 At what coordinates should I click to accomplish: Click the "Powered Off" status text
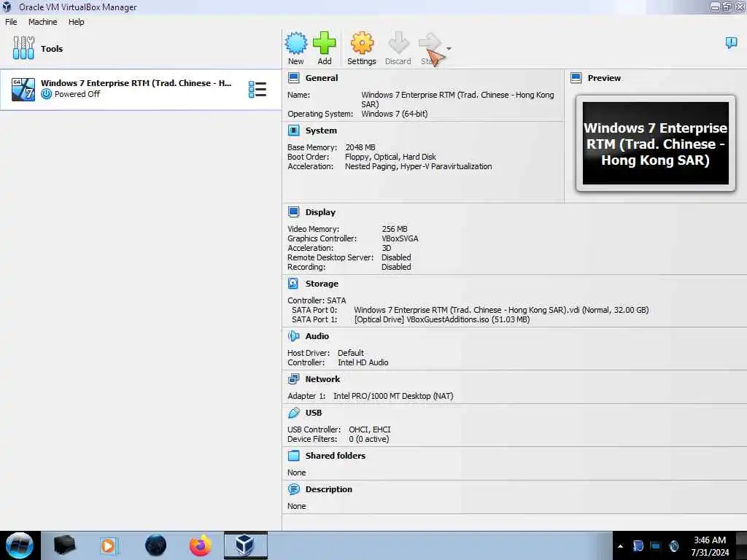pyautogui.click(x=77, y=94)
